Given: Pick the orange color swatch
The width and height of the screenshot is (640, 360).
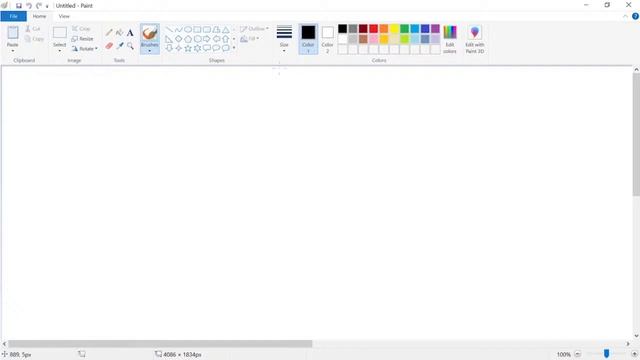Looking at the screenshot, I should 384,29.
